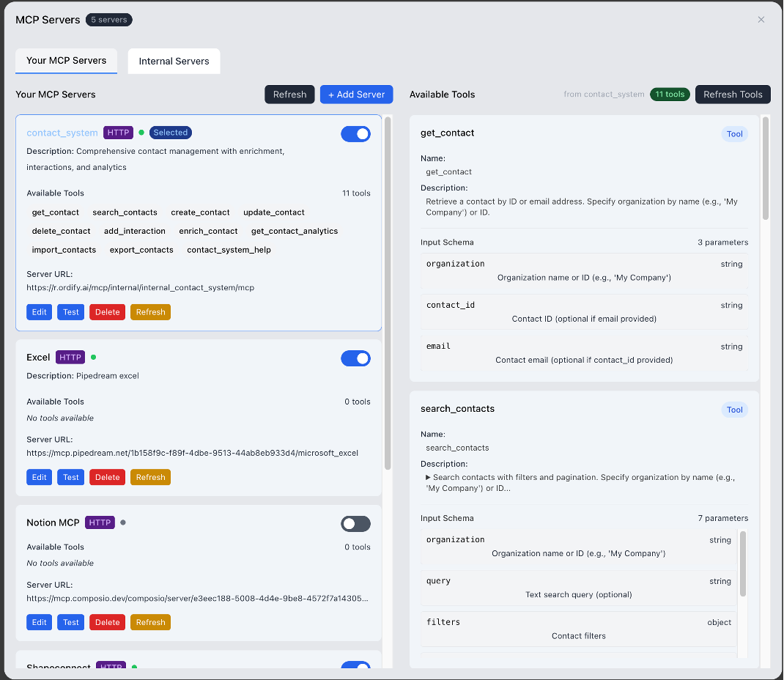The image size is (784, 680).
Task: Enable the Notion MCP server toggle
Action: coord(355,524)
